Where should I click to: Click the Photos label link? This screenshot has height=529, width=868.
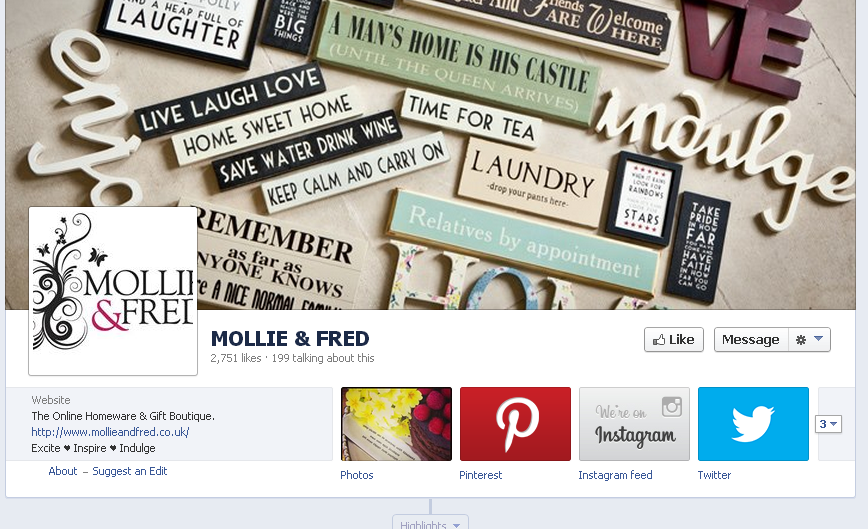[x=356, y=475]
